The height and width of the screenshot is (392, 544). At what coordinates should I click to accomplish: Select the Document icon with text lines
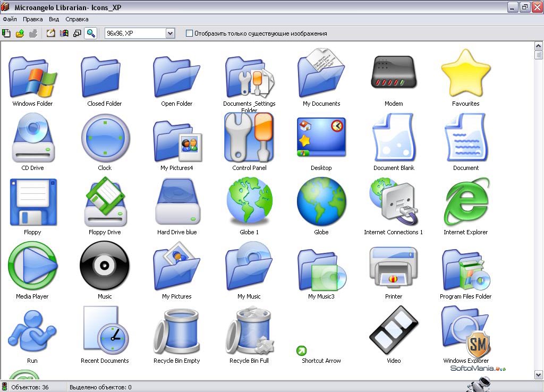pos(466,138)
